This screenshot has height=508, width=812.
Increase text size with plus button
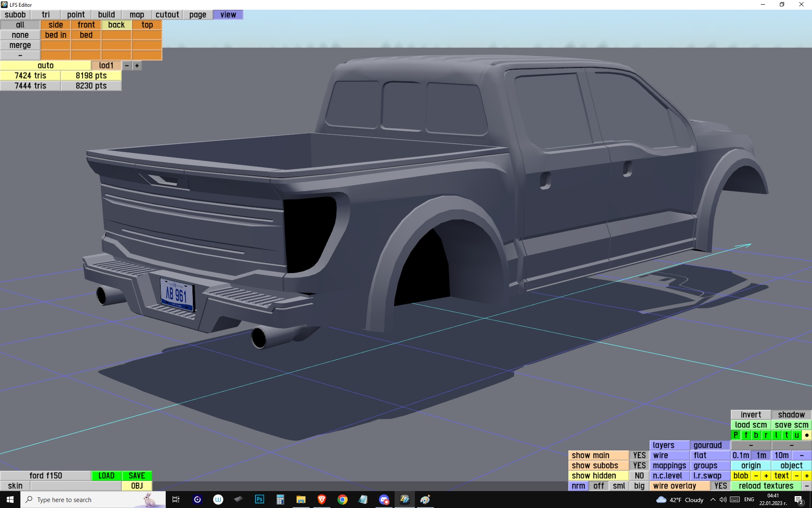807,476
